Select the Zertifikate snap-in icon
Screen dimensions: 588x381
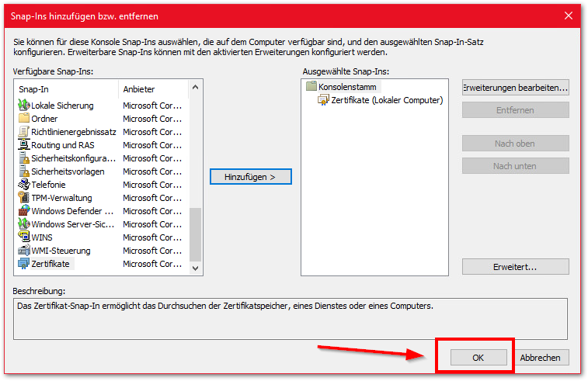pos(23,264)
